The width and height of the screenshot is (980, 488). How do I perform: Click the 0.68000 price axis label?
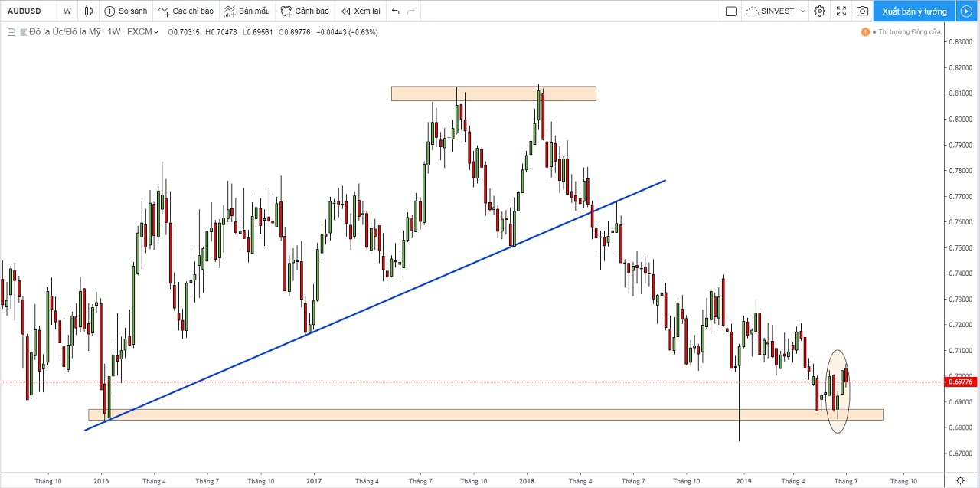coord(960,427)
